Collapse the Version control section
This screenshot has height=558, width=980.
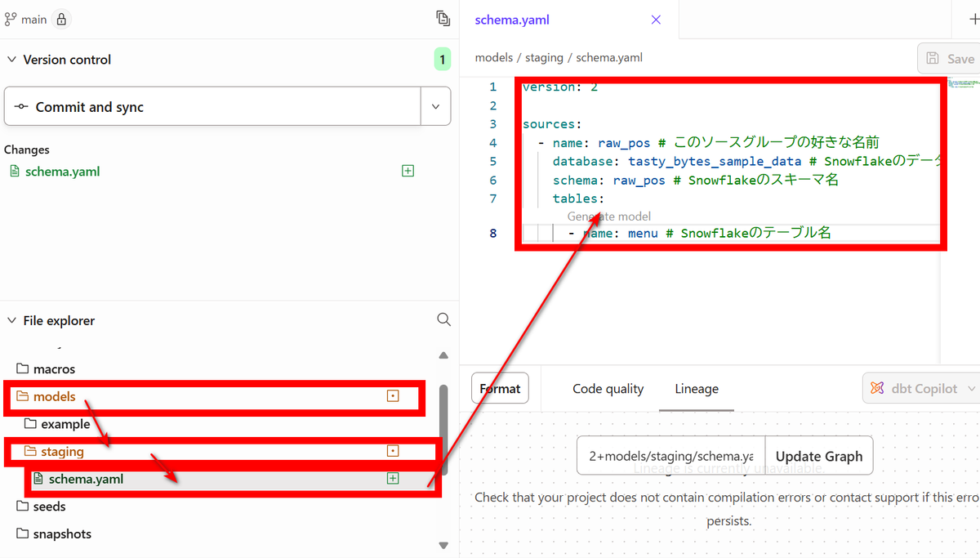coord(11,60)
